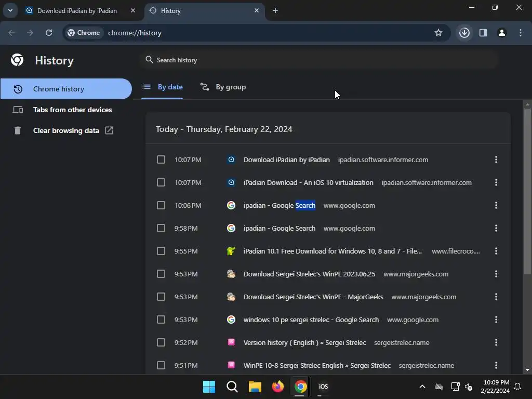The height and width of the screenshot is (399, 532).
Task: Check the 9:58 PM ipadian Google Search checkbox
Action: [161, 228]
